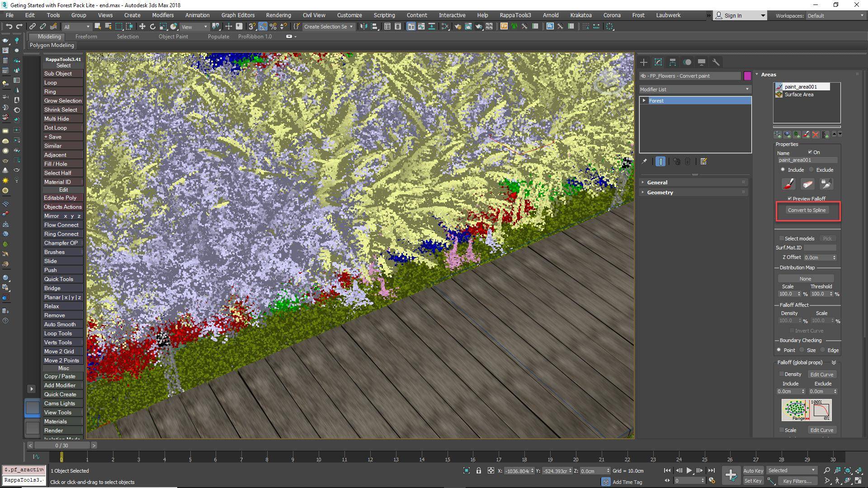Choose Edge in Boundary Checking

coord(823,350)
